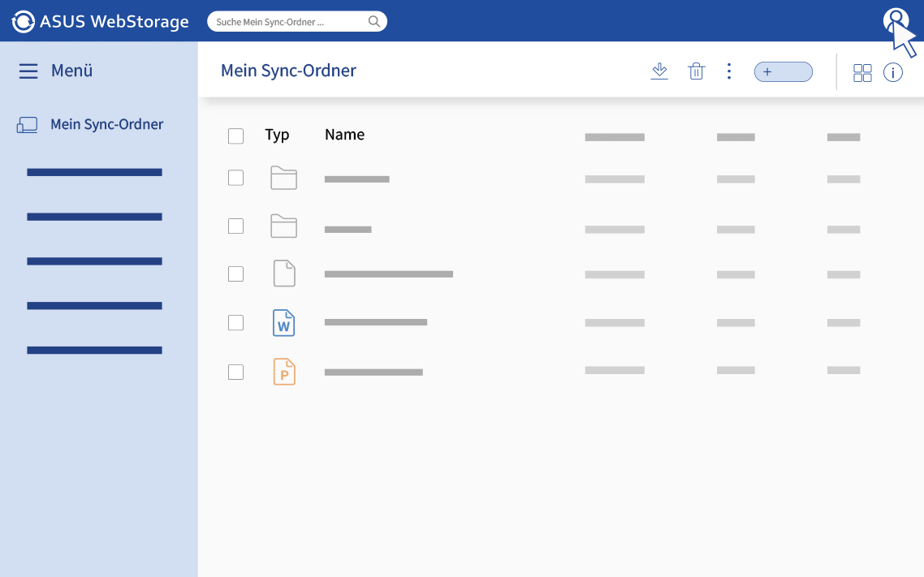Tick the checkbox for the first folder row
This screenshot has width=924, height=577.
pyautogui.click(x=235, y=178)
